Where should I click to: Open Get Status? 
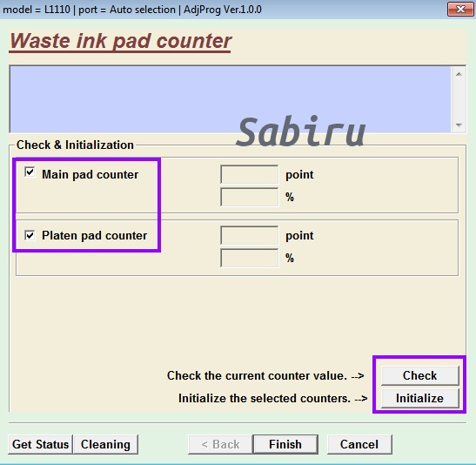[40, 444]
